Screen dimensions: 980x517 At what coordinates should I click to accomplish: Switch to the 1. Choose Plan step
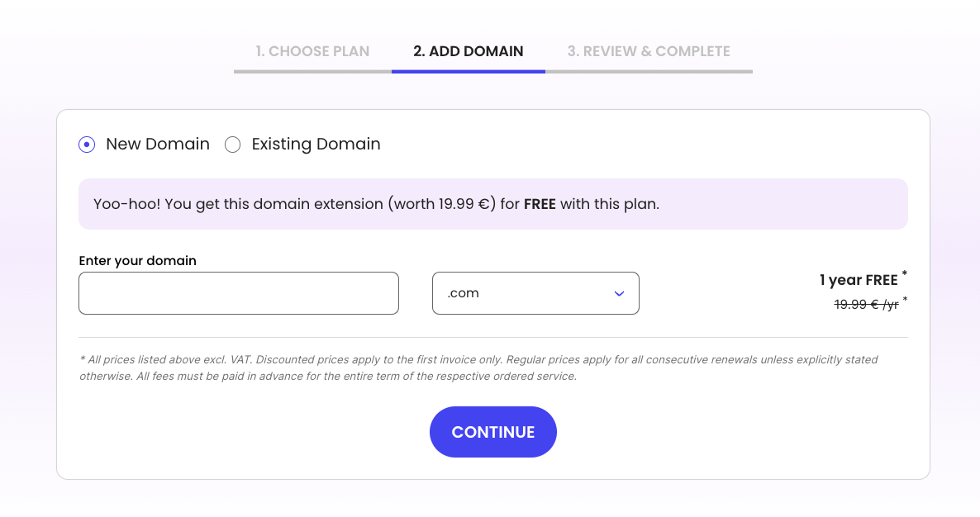(312, 51)
